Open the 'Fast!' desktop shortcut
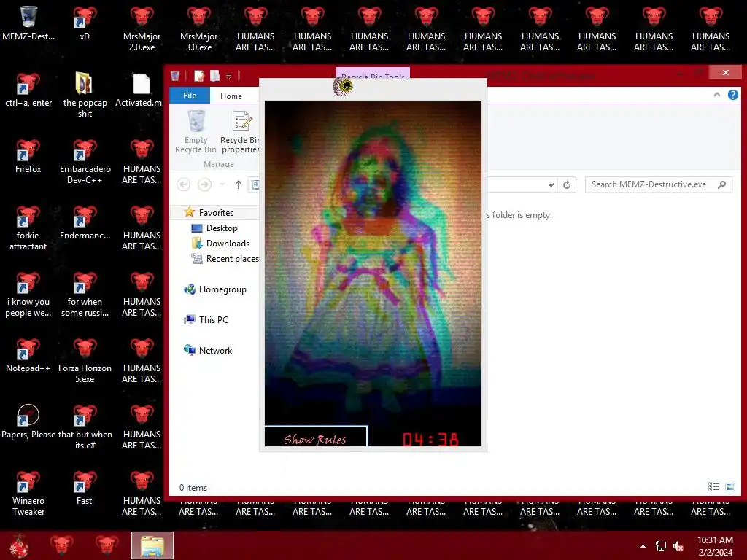The width and height of the screenshot is (747, 560). pos(85,488)
